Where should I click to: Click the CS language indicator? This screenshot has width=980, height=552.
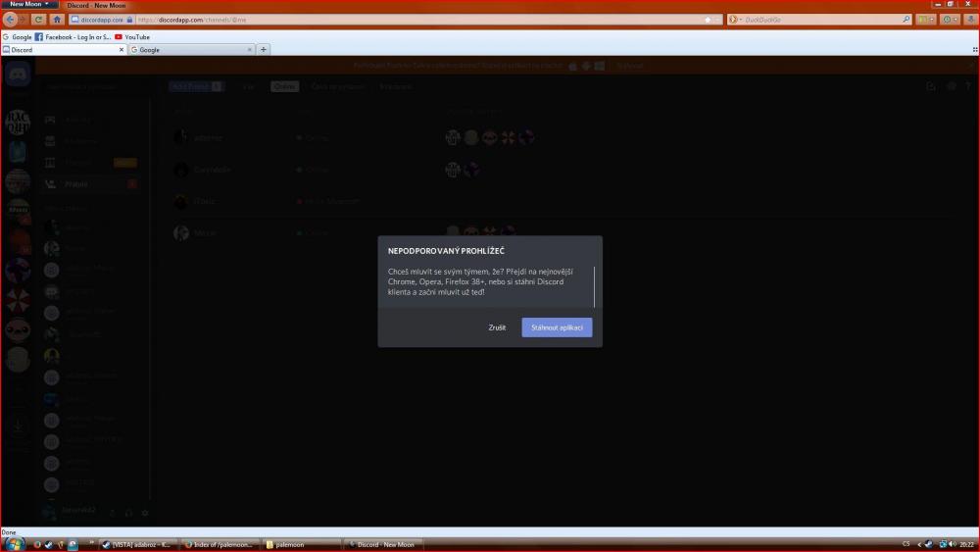tap(906, 544)
